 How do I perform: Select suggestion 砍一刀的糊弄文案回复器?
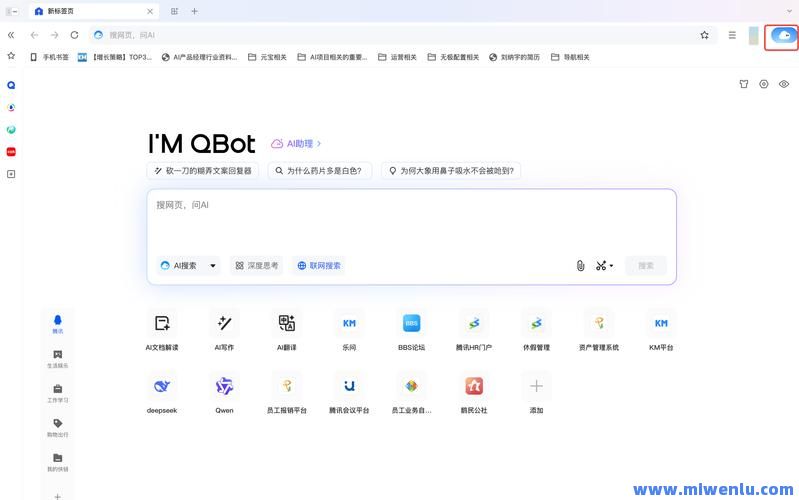(203, 171)
